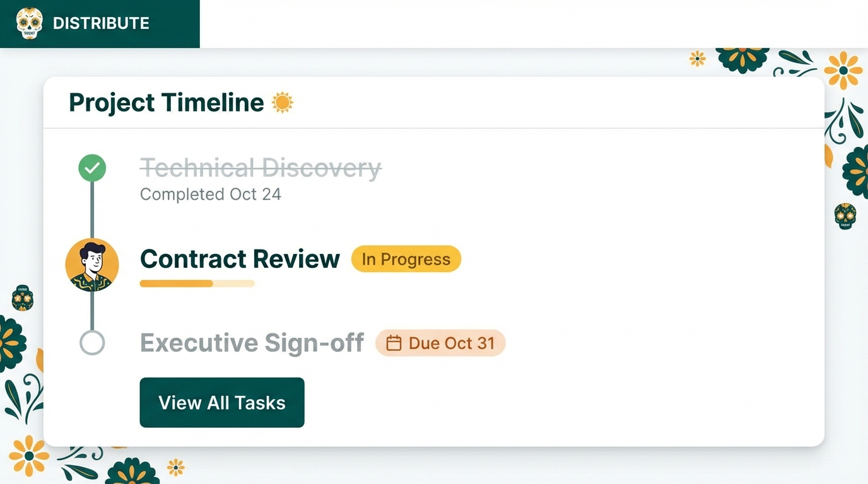This screenshot has height=484, width=868.
Task: Expand the completed Technical Discovery entry
Action: tap(260, 168)
